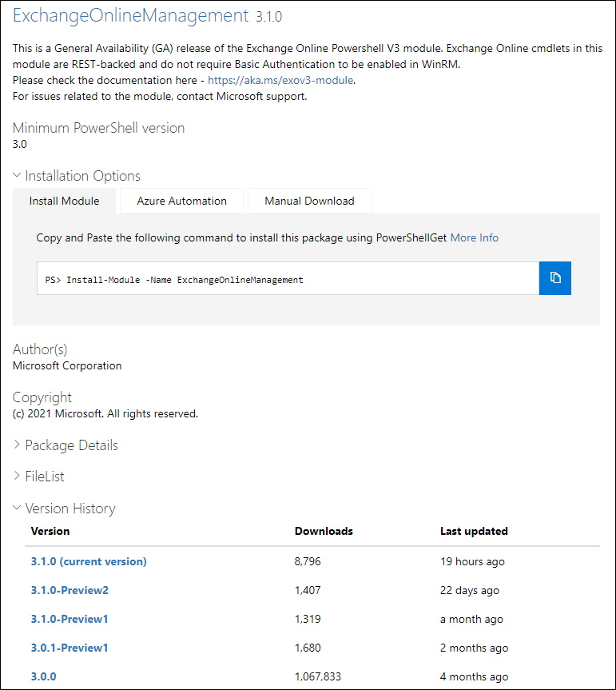Open the Manual Download tab

coord(309,201)
